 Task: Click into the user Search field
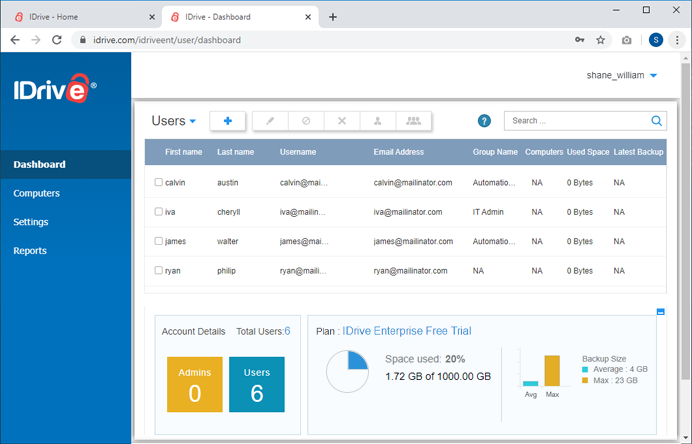[x=577, y=121]
